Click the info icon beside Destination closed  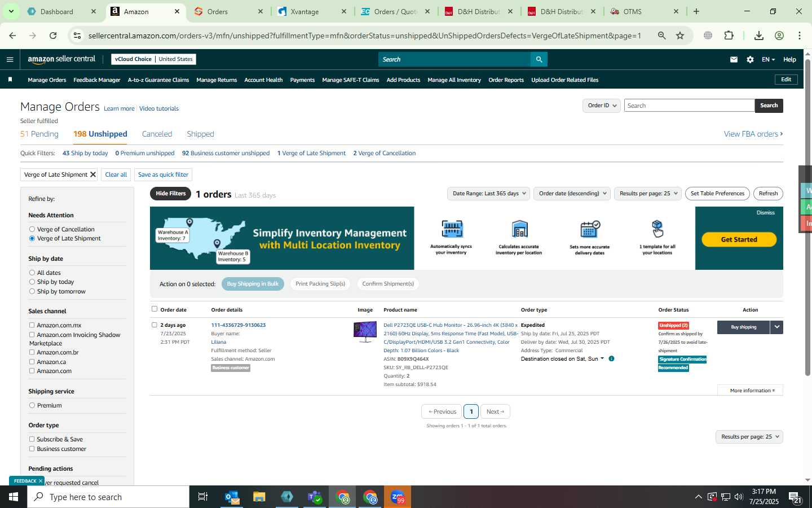click(x=611, y=358)
